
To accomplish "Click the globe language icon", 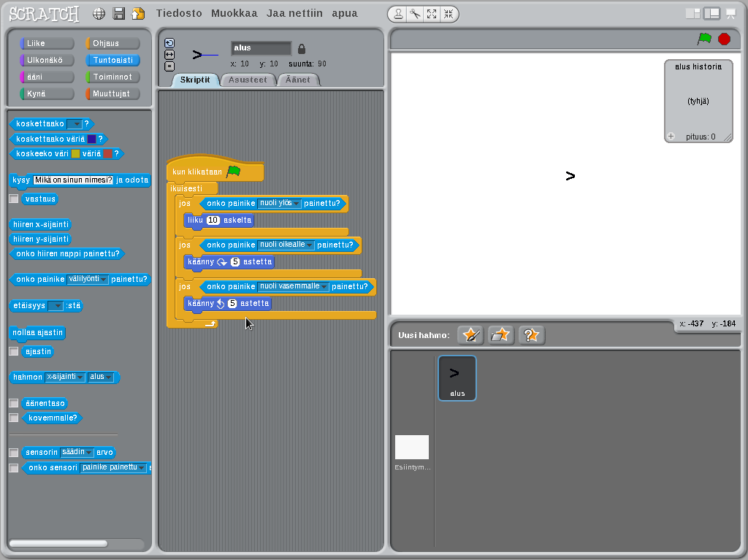I will [99, 14].
